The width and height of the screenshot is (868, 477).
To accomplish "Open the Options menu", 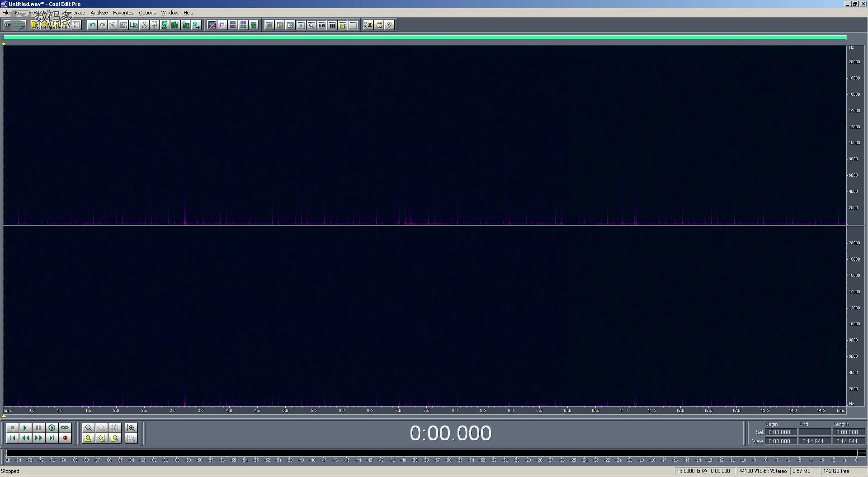I will [x=147, y=13].
